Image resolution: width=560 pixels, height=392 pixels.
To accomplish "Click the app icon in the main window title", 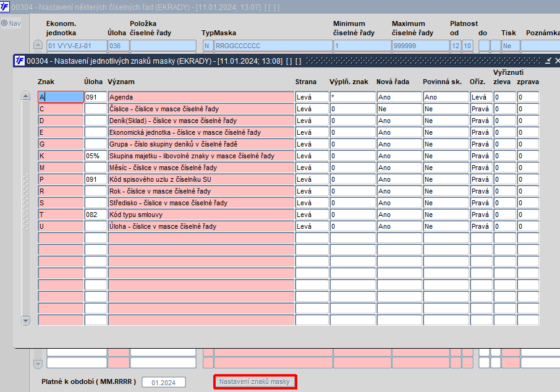I will click(x=5, y=7).
